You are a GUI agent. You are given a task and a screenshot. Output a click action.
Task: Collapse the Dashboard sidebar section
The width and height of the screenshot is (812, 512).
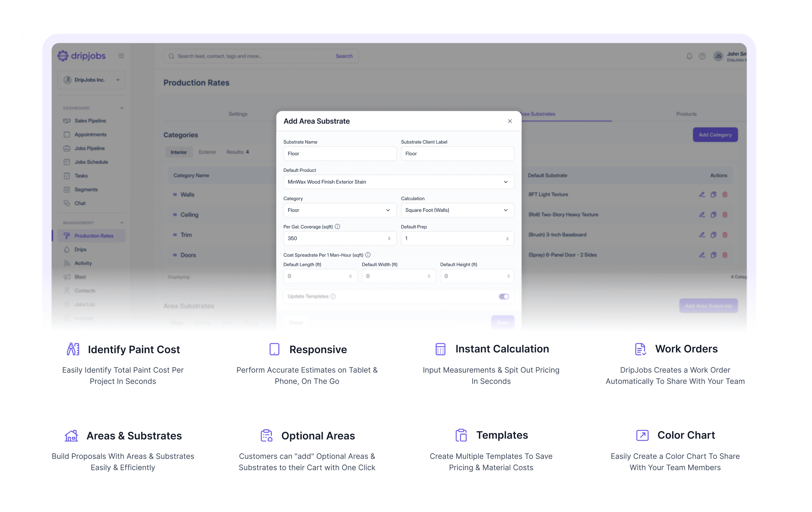point(122,108)
